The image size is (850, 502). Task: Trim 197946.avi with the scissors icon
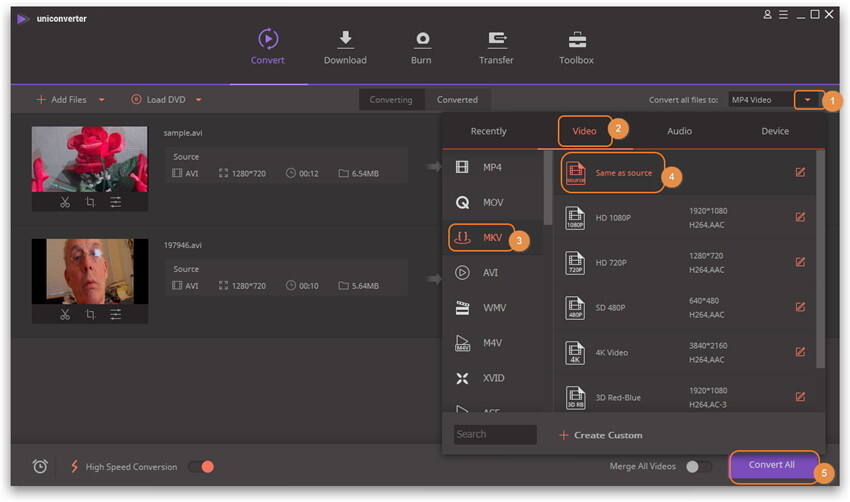click(65, 314)
